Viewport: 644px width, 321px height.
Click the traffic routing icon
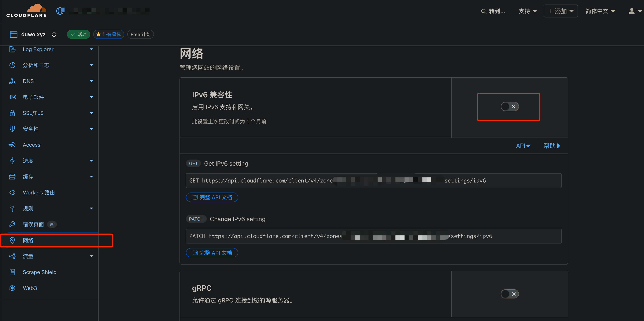point(12,256)
